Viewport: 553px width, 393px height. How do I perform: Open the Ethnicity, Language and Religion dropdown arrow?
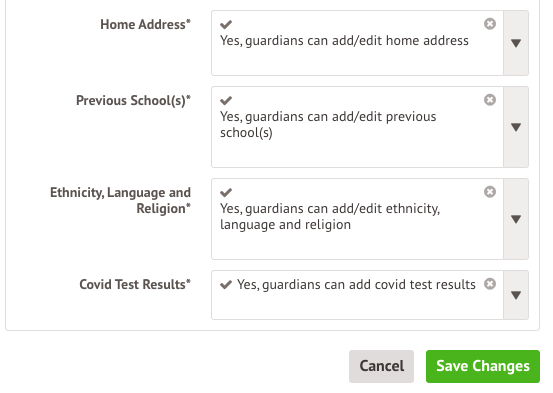(516, 219)
